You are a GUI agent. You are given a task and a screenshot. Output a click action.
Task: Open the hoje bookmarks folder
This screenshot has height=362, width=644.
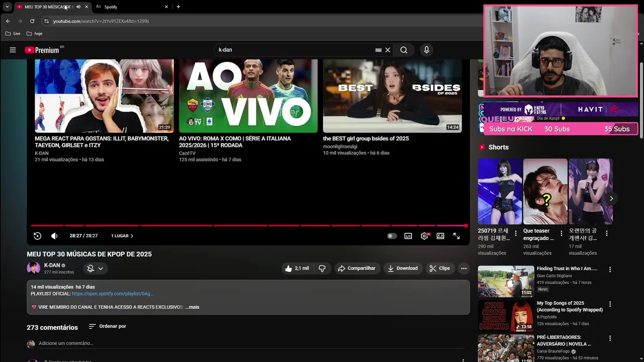(35, 34)
